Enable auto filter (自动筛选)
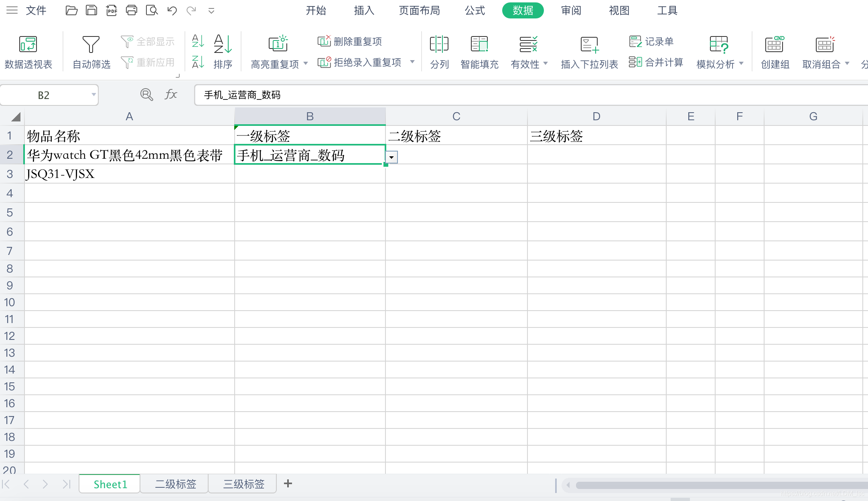Screen dimensions: 868x501 pyautogui.click(x=91, y=52)
